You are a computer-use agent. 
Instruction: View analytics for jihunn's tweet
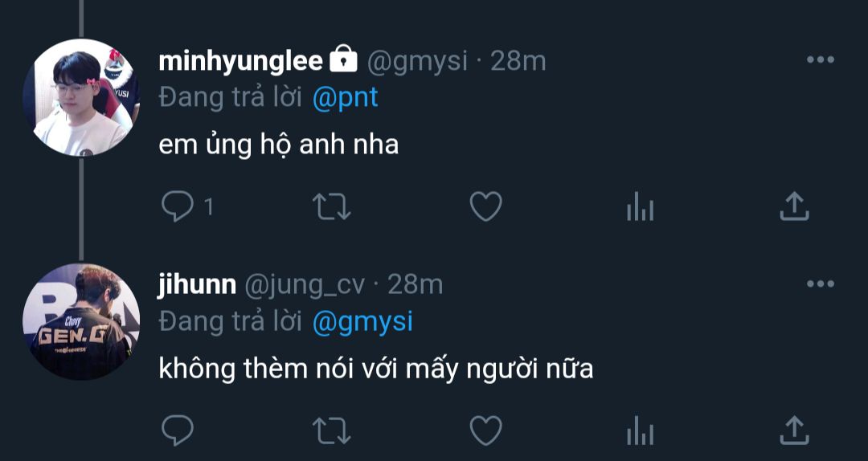tap(640, 431)
